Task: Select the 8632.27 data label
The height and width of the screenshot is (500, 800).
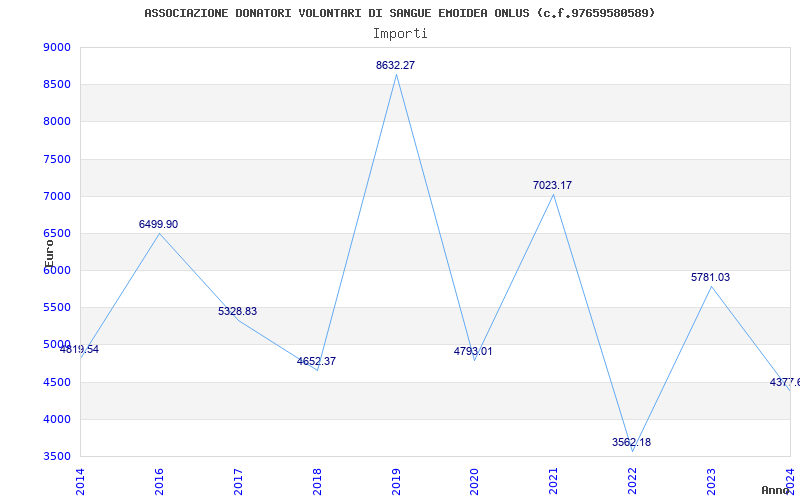Action: coord(395,65)
